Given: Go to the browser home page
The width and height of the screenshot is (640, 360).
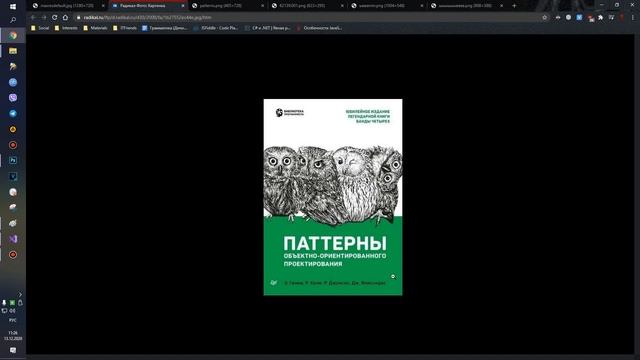Looking at the screenshot, I should point(65,18).
